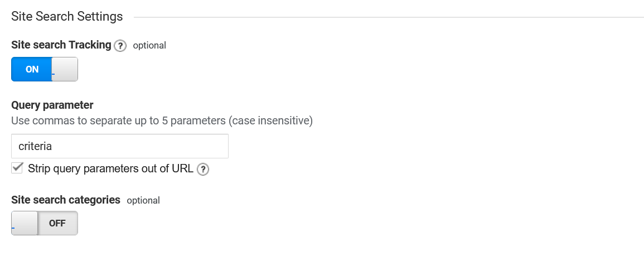Click the OFF label of categories toggle
This screenshot has width=644, height=256.
click(x=57, y=224)
